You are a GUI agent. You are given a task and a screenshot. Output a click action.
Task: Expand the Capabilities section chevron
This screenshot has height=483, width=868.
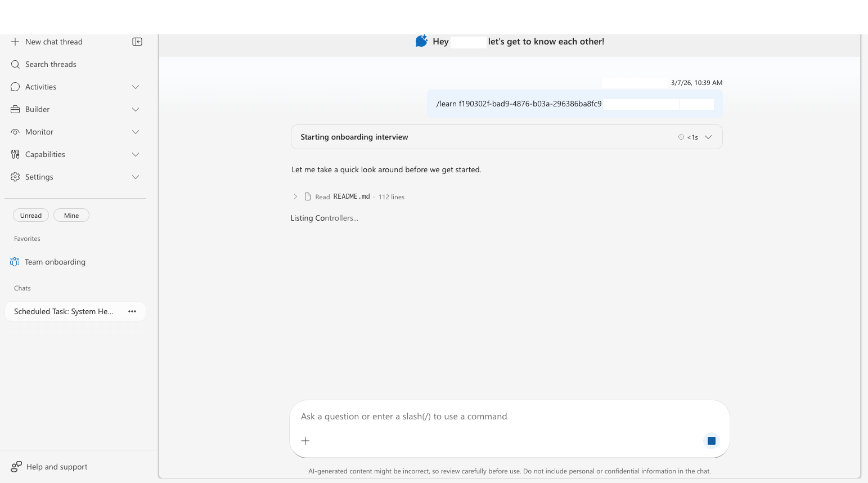[136, 154]
